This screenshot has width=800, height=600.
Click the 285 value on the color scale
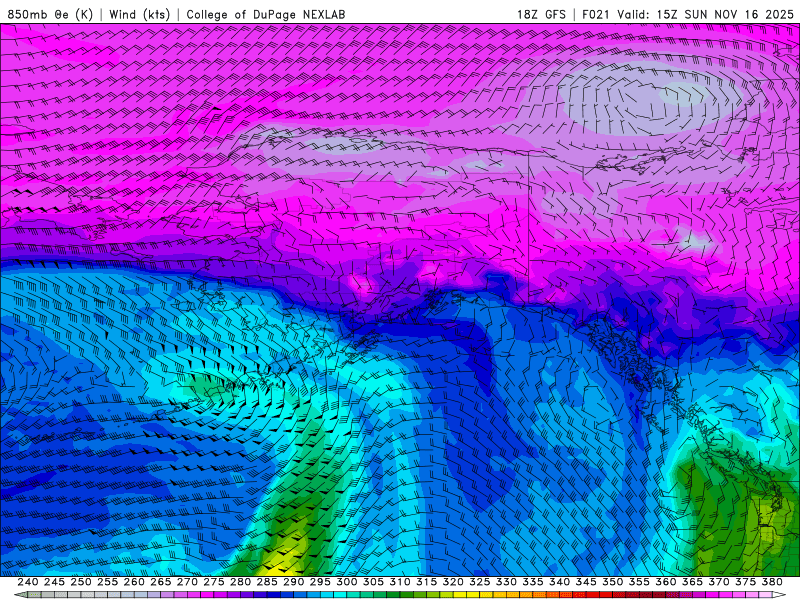click(x=267, y=582)
